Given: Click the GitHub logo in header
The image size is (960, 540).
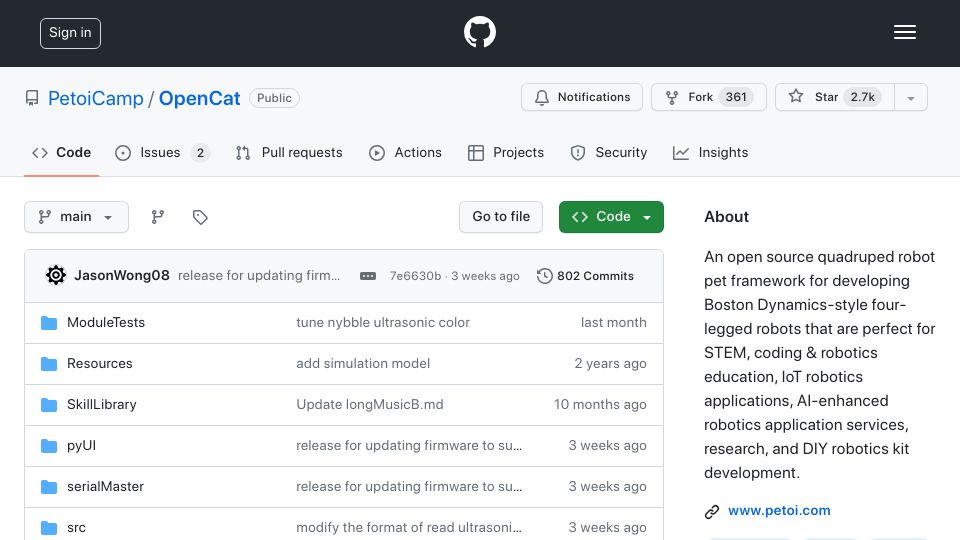Looking at the screenshot, I should (479, 32).
